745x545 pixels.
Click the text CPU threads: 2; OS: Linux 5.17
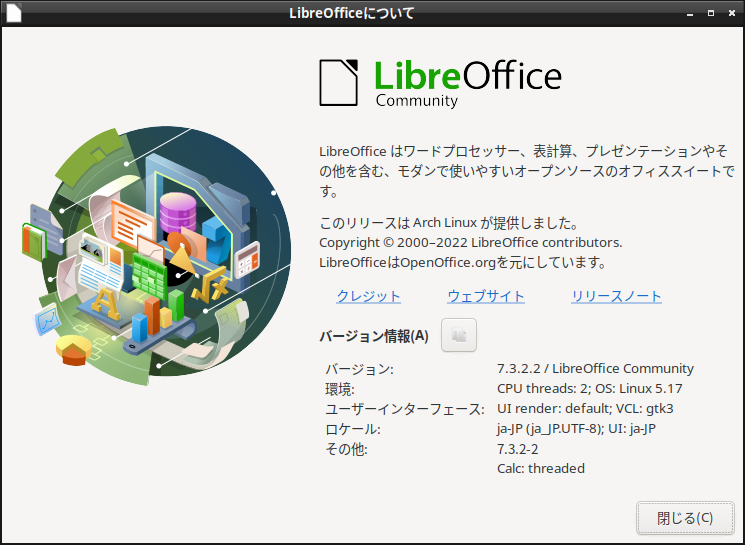pyautogui.click(x=590, y=388)
